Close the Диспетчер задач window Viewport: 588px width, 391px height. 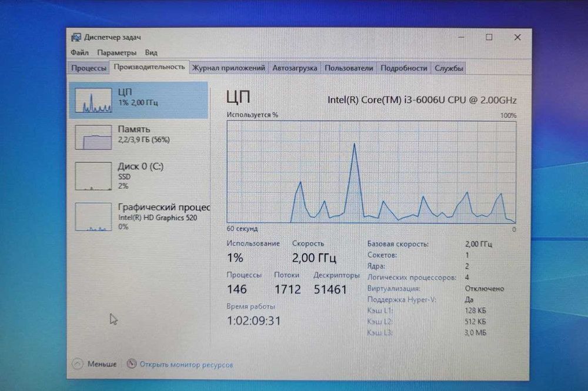(517, 37)
